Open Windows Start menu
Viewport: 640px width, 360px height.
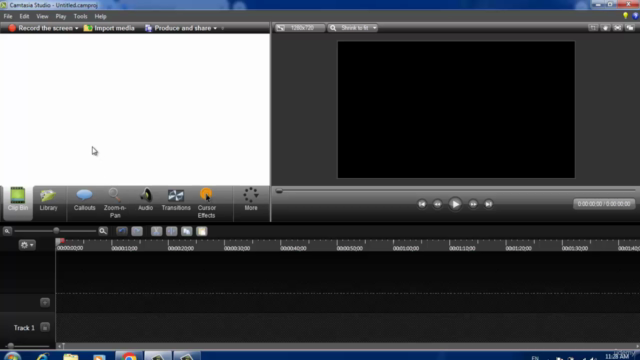pos(12,356)
